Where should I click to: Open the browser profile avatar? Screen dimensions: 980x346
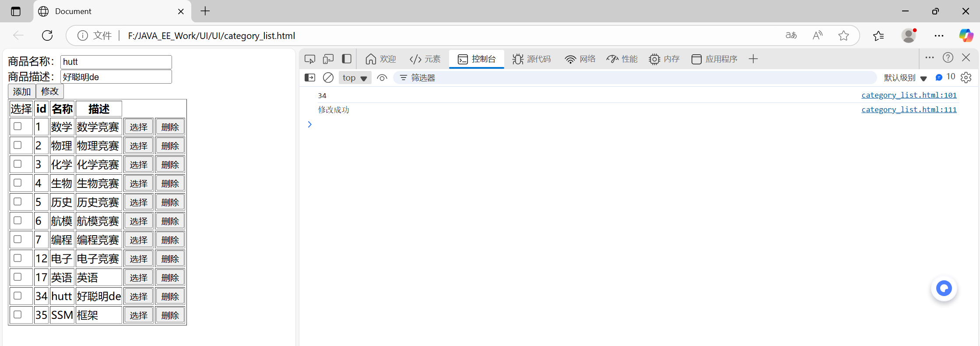(x=909, y=35)
